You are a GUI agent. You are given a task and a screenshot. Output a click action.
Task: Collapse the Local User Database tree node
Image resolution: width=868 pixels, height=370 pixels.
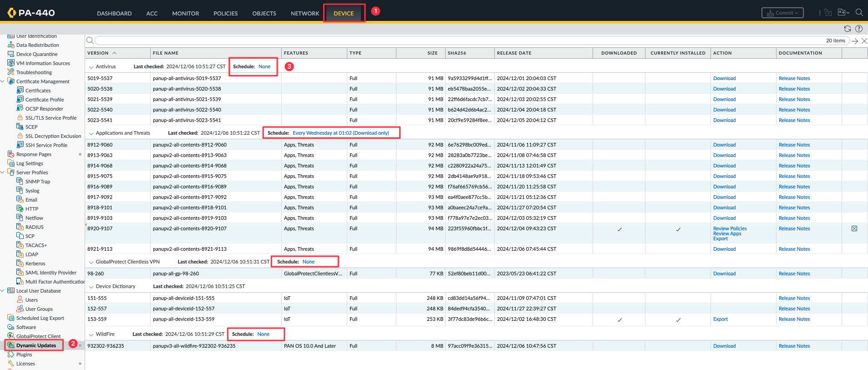tap(3, 291)
